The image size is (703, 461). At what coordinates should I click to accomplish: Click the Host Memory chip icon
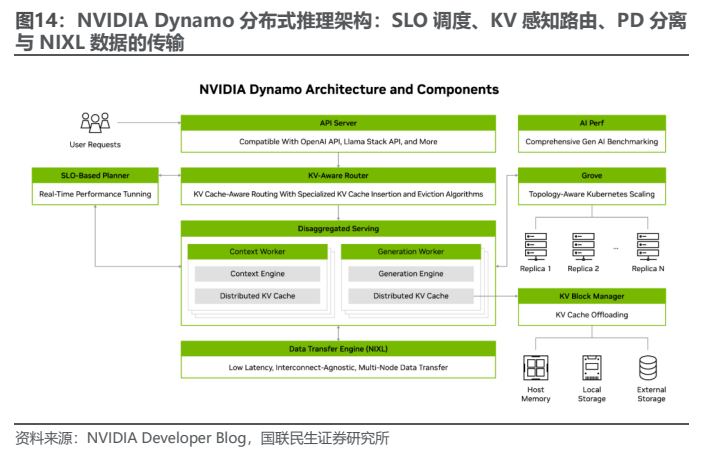(536, 368)
